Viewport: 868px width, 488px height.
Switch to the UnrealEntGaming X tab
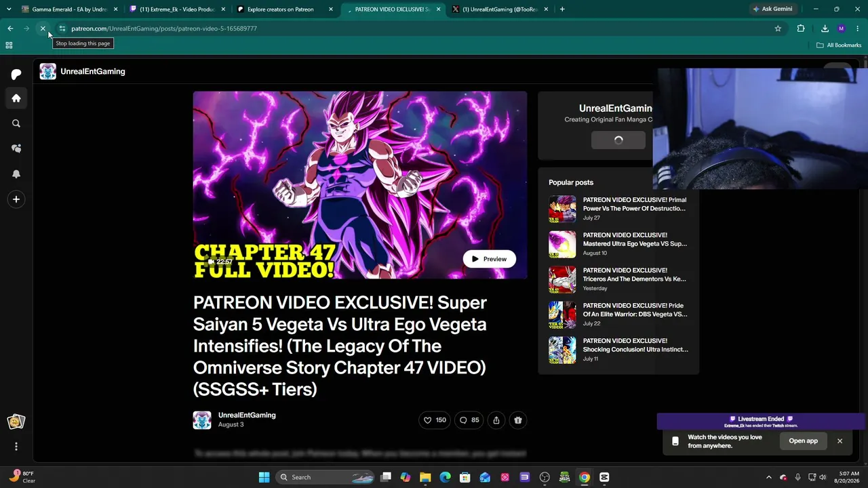click(x=499, y=9)
